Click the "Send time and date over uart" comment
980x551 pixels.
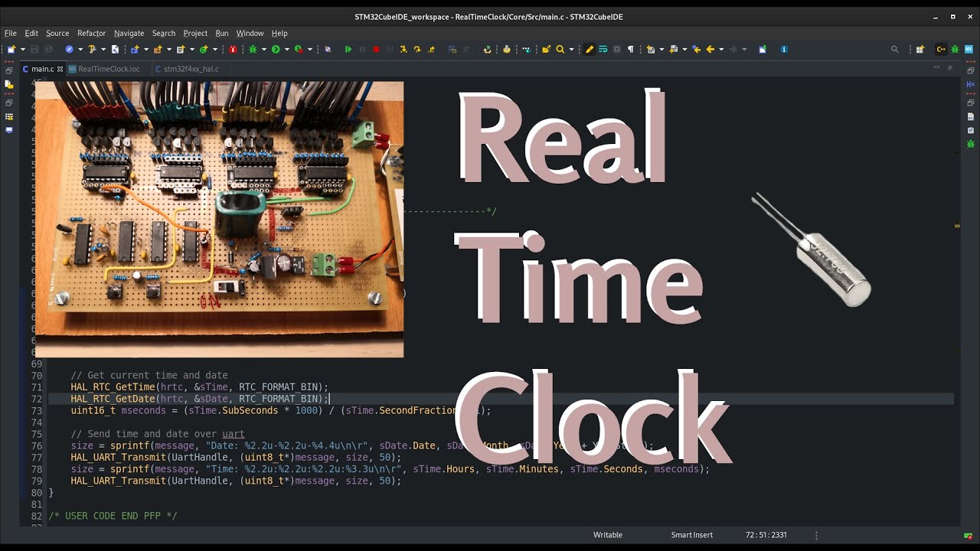(x=158, y=434)
